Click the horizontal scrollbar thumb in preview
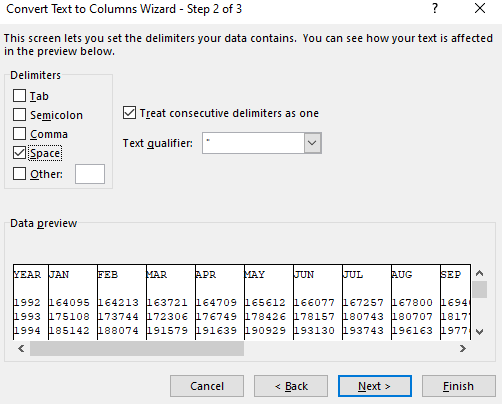Viewport: 502px width, 404px height. pyautogui.click(x=137, y=349)
